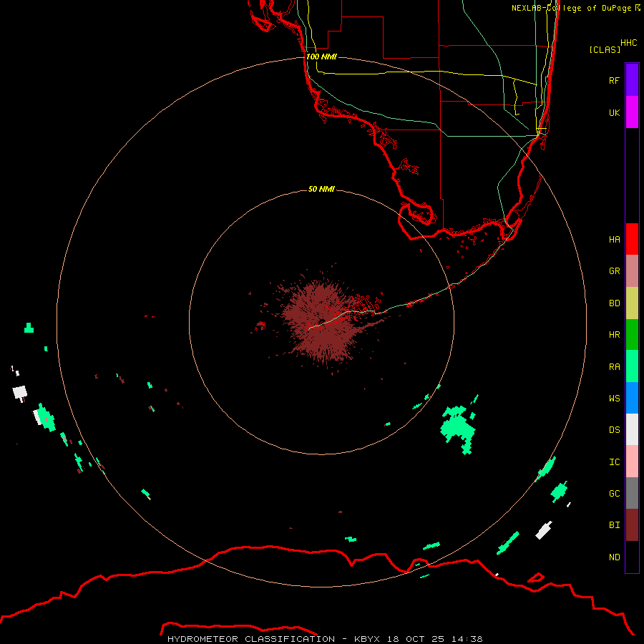644x644 pixels.
Task: Click the BI dark red legend swatch
Action: (632, 525)
